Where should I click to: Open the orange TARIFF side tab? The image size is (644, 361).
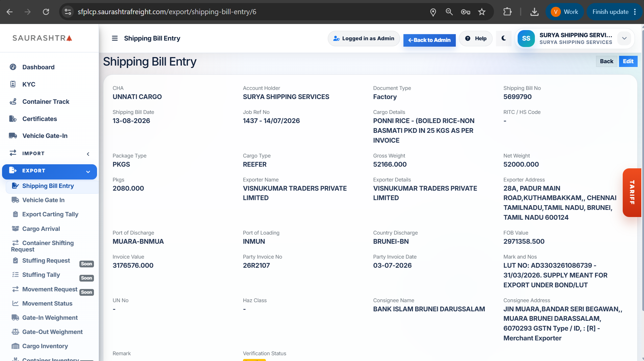pyautogui.click(x=632, y=192)
